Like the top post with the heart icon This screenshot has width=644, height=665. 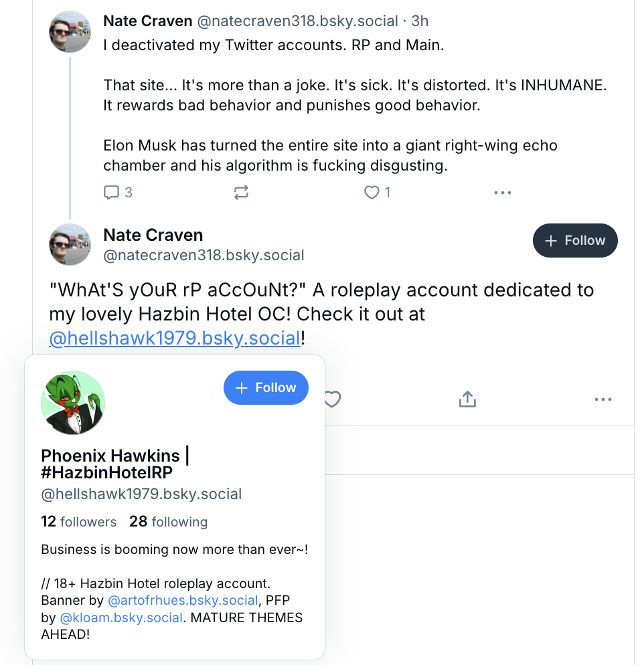click(x=372, y=193)
